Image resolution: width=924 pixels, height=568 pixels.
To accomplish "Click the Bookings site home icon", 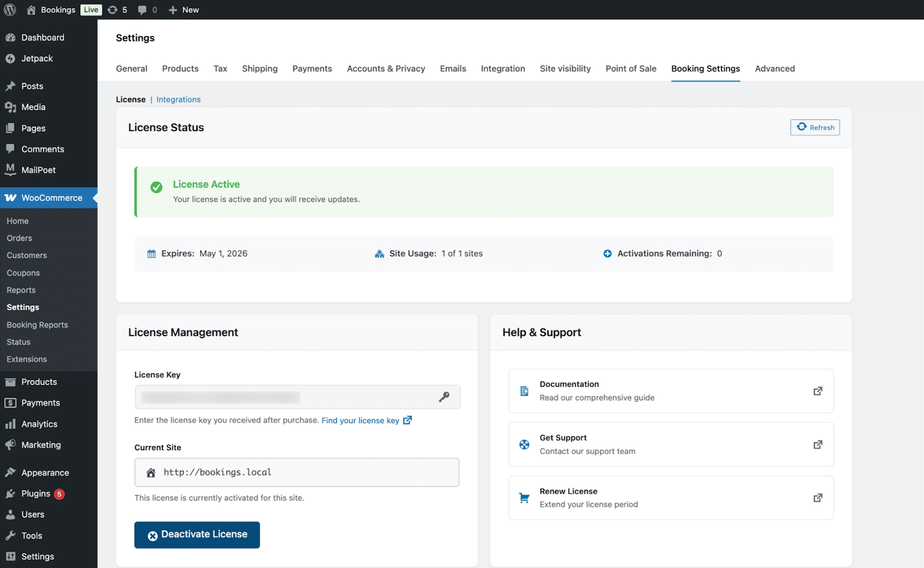I will coord(31,10).
